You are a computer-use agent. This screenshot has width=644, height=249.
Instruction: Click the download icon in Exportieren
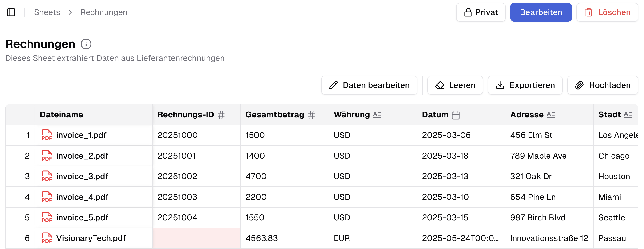(x=500, y=85)
